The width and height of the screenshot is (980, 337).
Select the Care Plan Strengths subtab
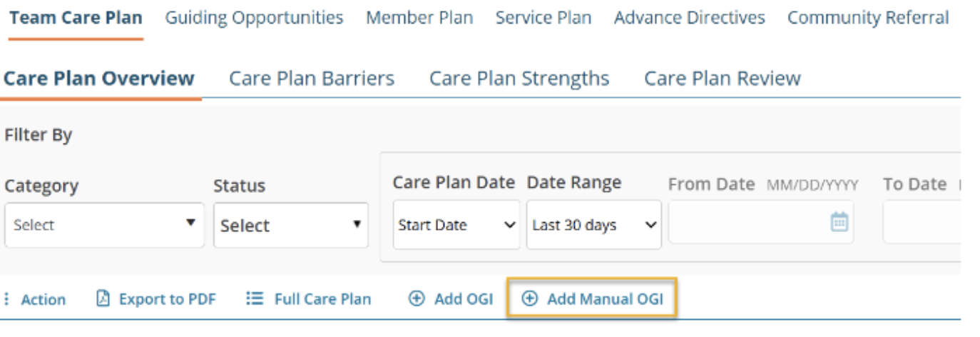[519, 79]
